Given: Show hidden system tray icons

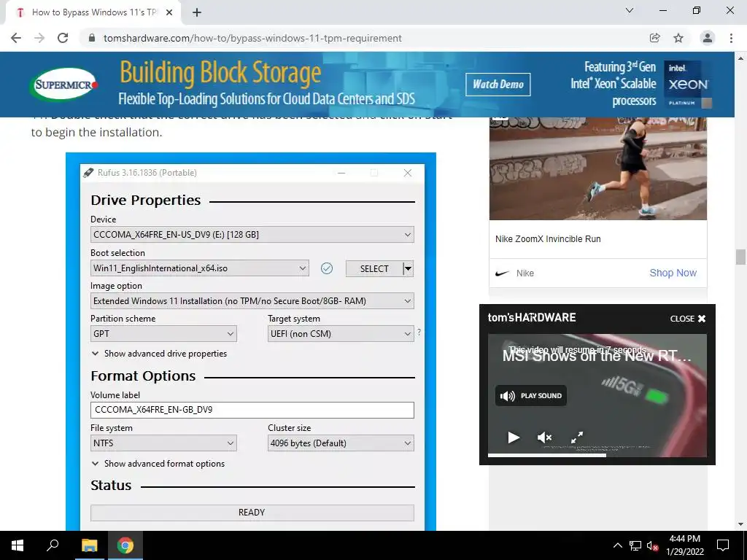Looking at the screenshot, I should tap(617, 545).
